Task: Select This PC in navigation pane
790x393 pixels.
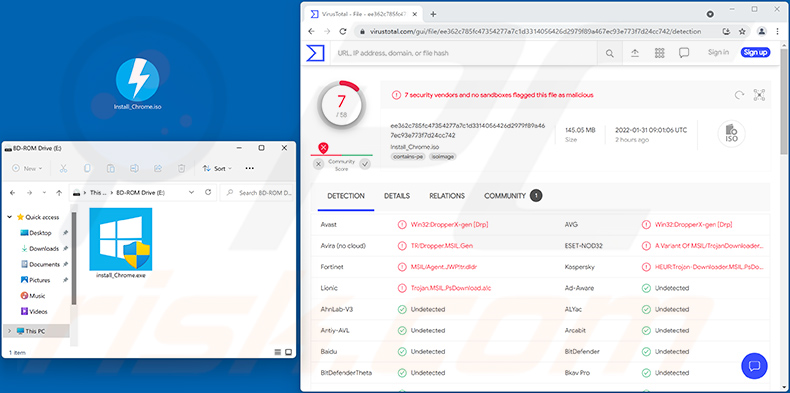Action: [x=35, y=331]
